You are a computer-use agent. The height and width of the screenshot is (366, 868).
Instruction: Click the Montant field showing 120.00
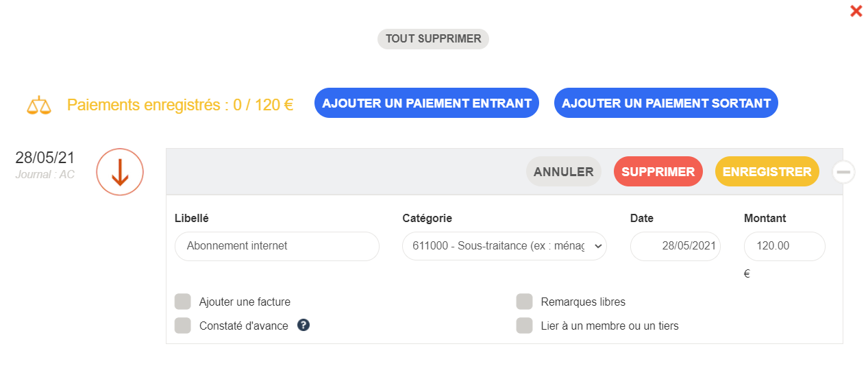click(784, 246)
